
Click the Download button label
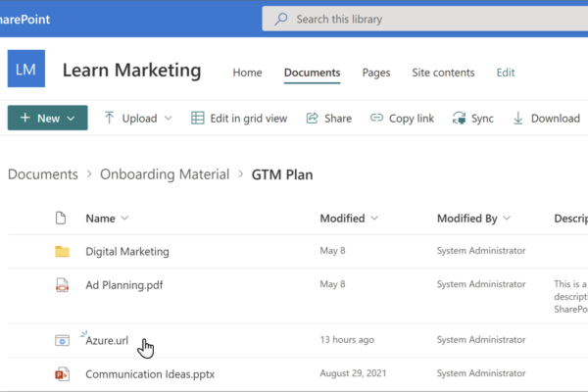556,119
